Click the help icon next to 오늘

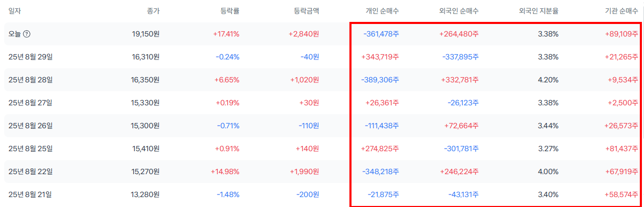tap(27, 34)
